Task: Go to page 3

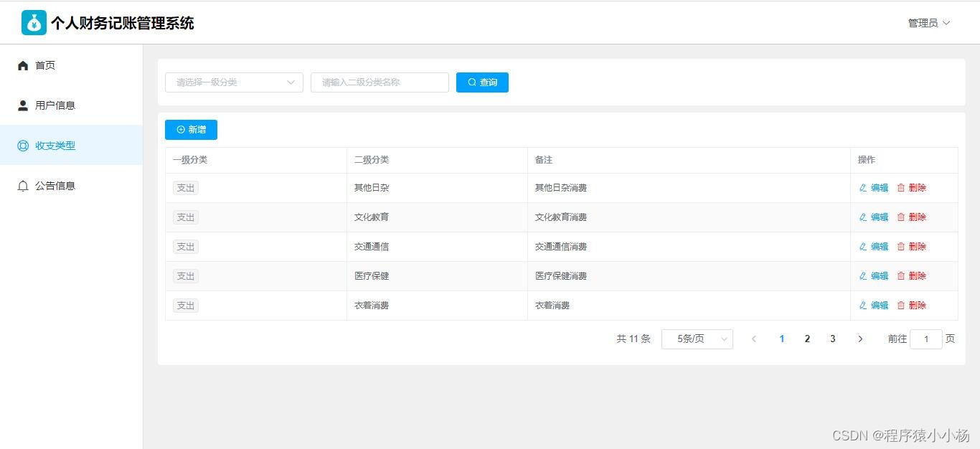Action: (x=832, y=339)
